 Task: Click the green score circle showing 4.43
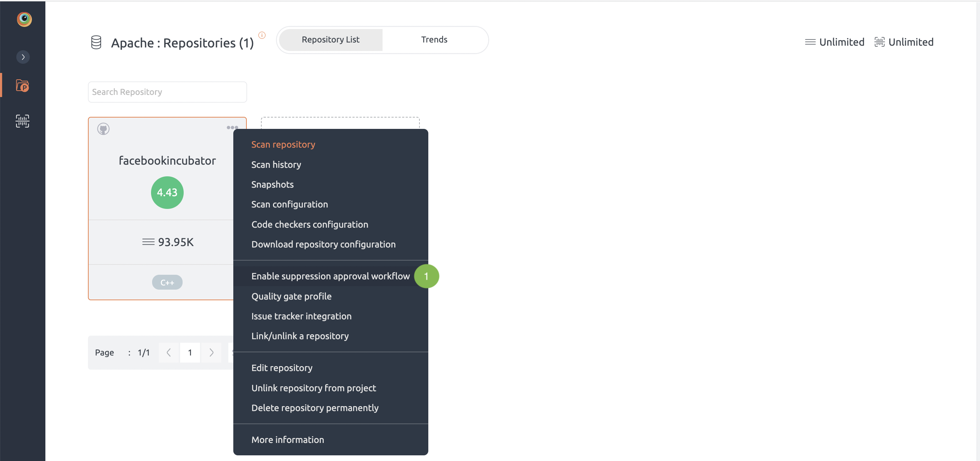pyautogui.click(x=167, y=192)
